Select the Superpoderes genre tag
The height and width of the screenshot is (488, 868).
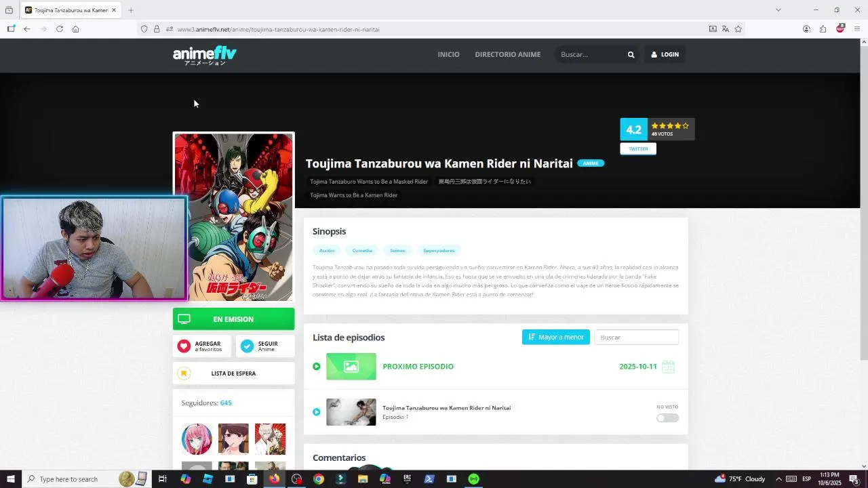[x=439, y=250]
